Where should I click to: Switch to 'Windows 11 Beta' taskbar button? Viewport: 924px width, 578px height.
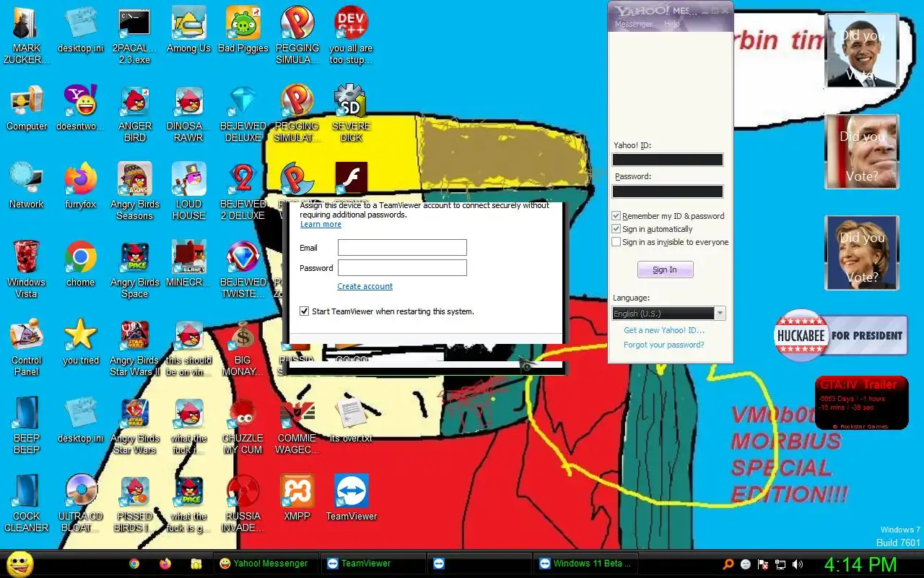point(586,564)
